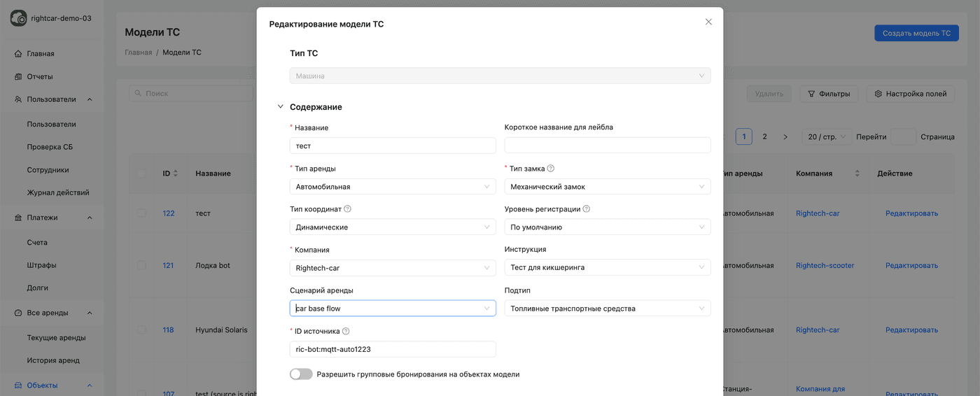Click the help icon beside ID источника
The height and width of the screenshot is (396, 980).
(346, 332)
